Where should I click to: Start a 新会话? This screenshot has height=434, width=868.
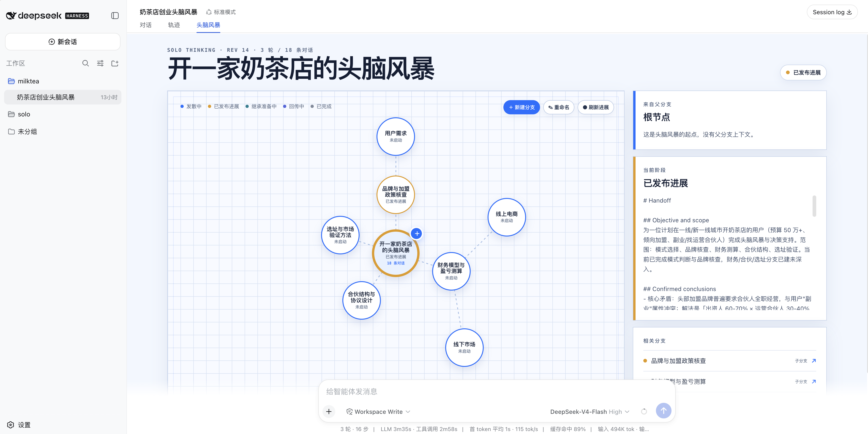coord(63,41)
